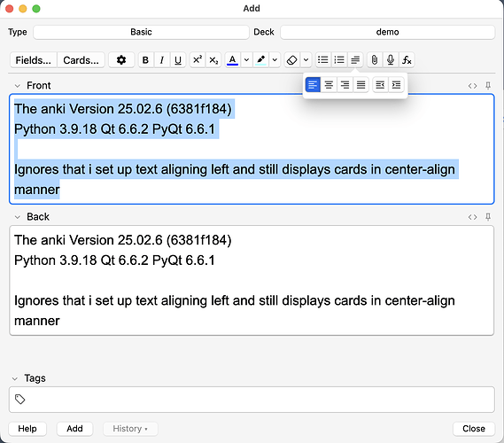The width and height of the screenshot is (504, 443).
Task: Toggle HTML editor for Back field
Action: 472,217
